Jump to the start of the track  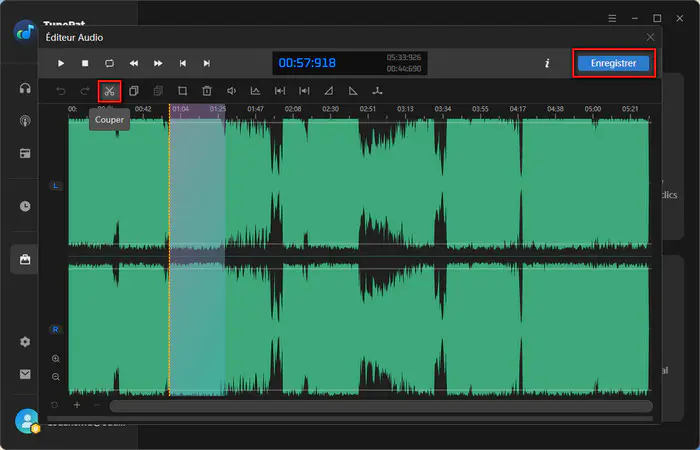(x=183, y=63)
